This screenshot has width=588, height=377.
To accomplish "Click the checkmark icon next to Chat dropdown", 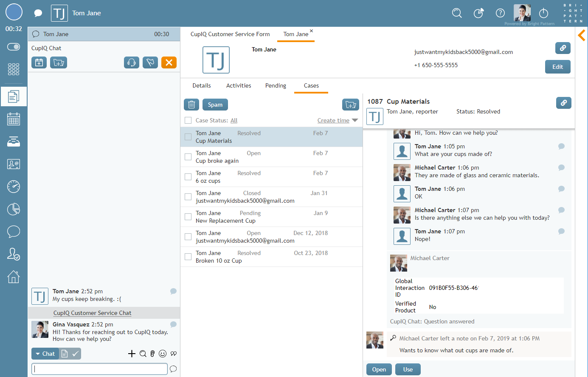I will point(76,354).
